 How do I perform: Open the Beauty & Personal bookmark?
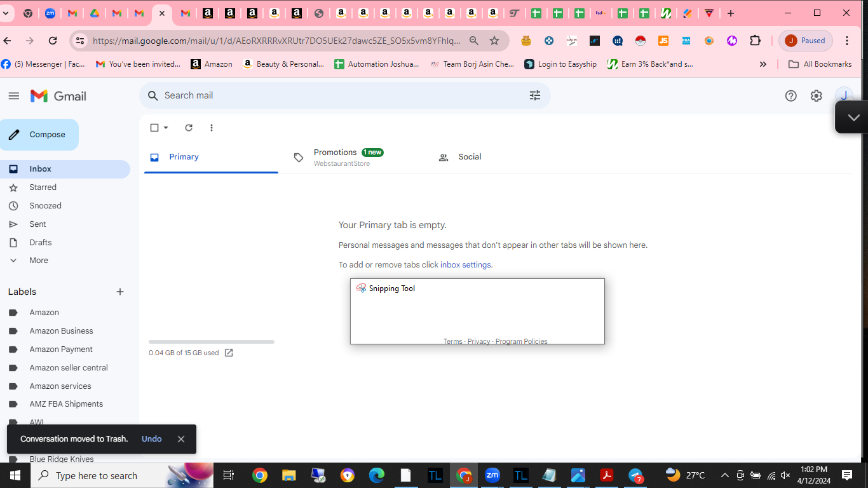pyautogui.click(x=283, y=64)
